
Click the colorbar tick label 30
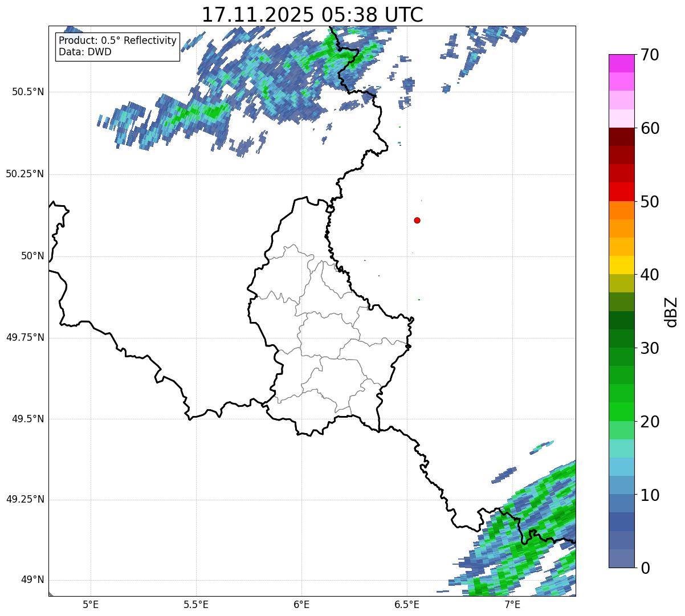650,348
